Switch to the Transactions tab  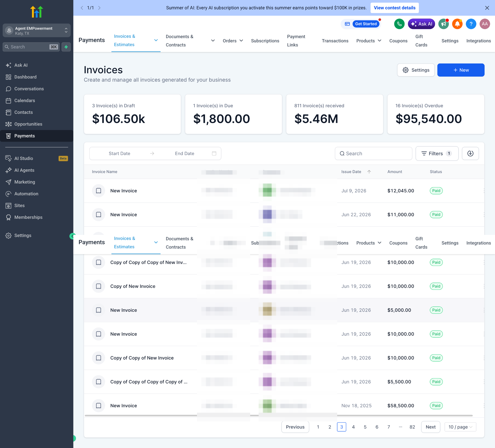335,41
